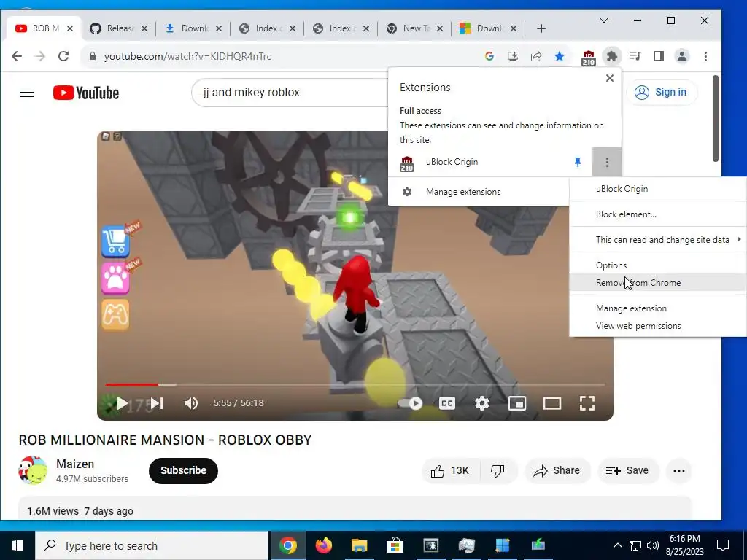
Task: Click the Maizen channel avatar
Action: coord(33,470)
